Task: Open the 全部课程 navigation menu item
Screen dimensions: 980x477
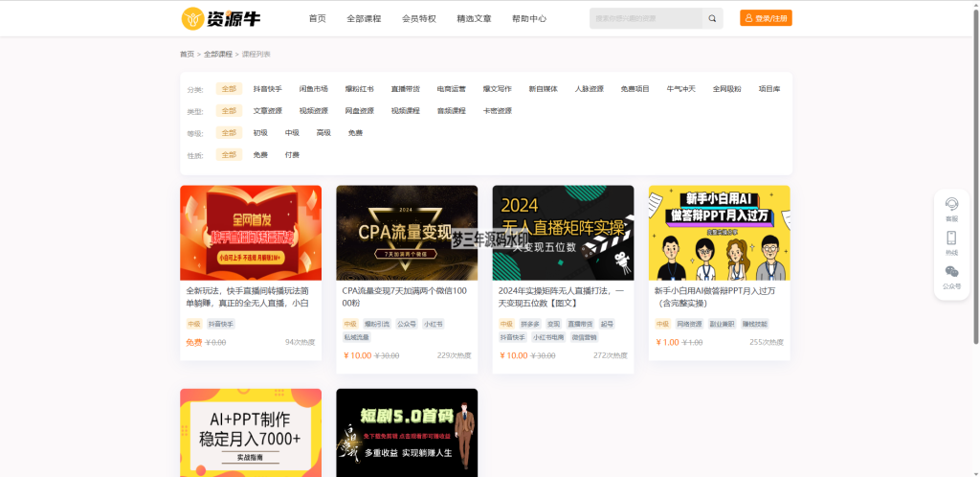Action: tap(364, 18)
